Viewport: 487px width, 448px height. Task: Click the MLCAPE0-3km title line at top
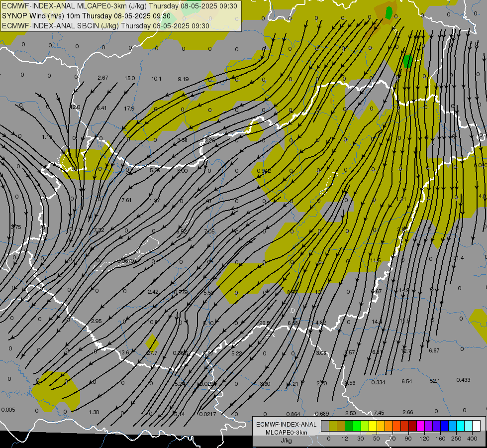[119, 6]
